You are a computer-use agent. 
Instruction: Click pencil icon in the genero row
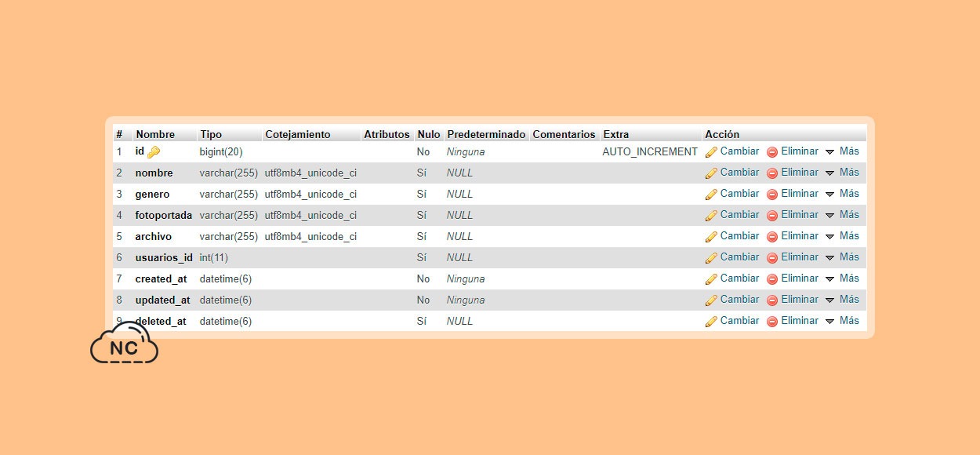[x=711, y=195]
